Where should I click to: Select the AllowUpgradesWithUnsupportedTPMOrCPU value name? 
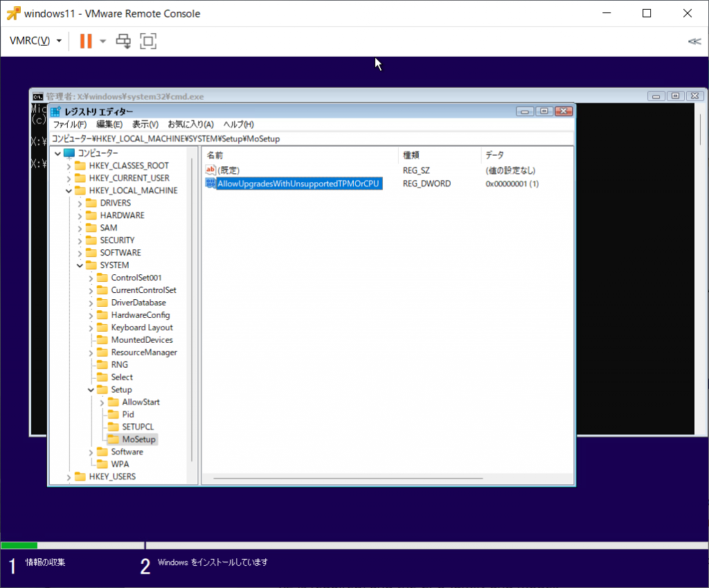pyautogui.click(x=299, y=184)
